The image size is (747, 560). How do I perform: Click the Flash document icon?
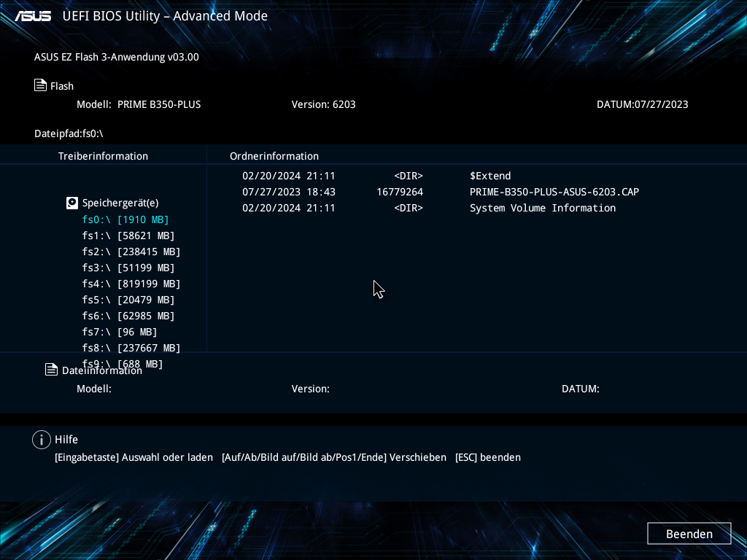point(41,85)
